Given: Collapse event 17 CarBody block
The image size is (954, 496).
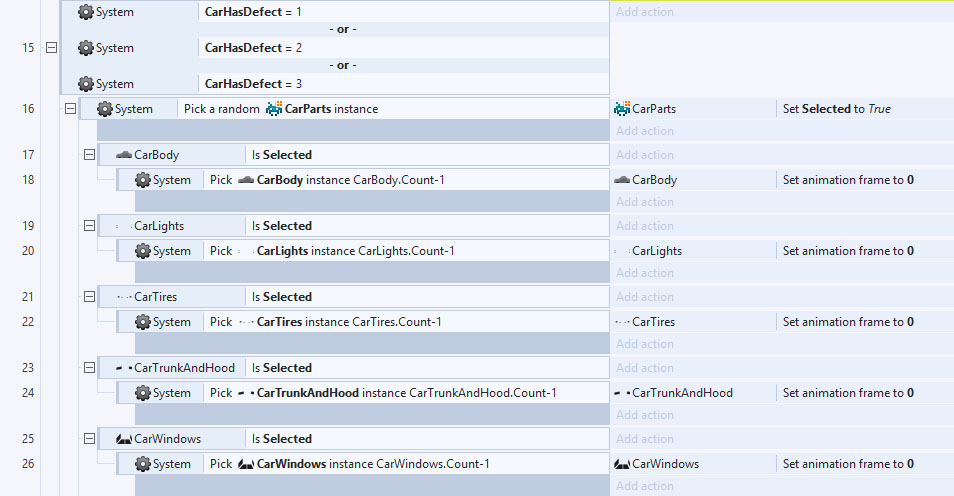Looking at the screenshot, I should 89,155.
